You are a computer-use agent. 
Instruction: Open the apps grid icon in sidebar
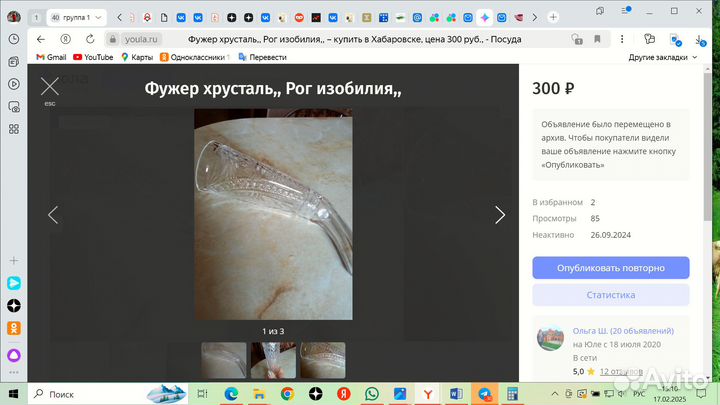[x=14, y=129]
